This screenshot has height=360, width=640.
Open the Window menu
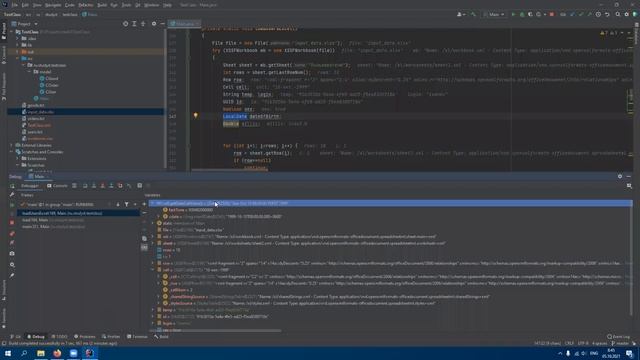pyautogui.click(x=151, y=5)
